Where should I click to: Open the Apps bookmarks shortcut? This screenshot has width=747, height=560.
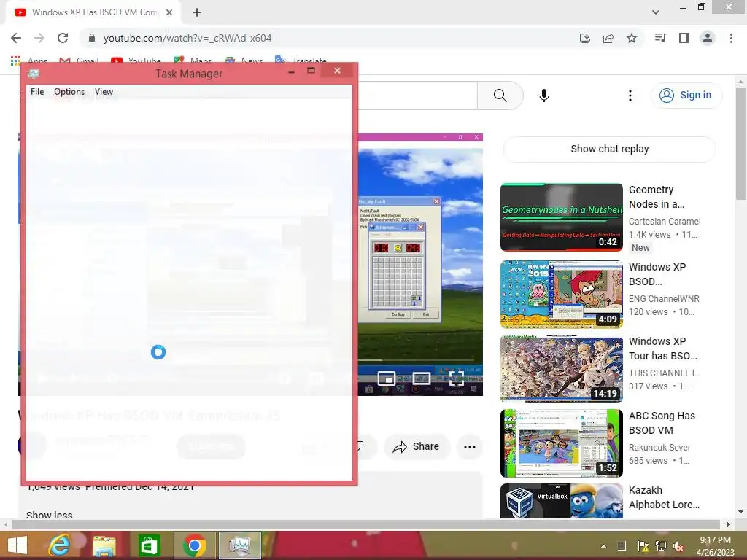point(28,61)
